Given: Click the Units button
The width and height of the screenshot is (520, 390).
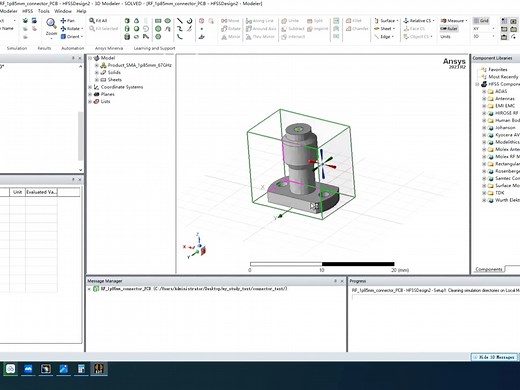Looking at the screenshot, I should point(445,37).
